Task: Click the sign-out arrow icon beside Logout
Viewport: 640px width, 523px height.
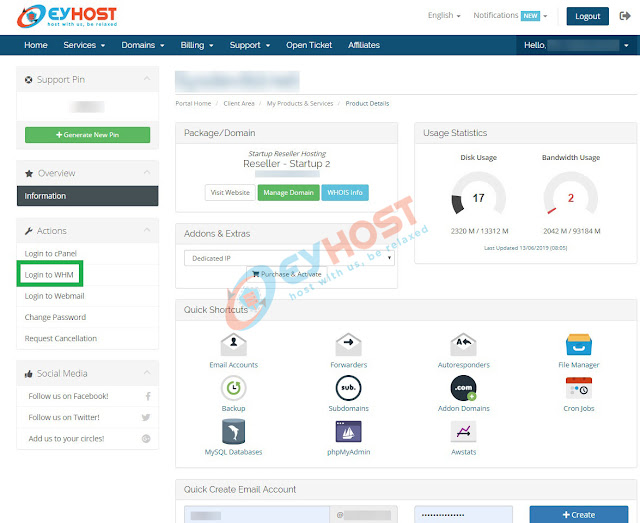Action: [x=624, y=16]
